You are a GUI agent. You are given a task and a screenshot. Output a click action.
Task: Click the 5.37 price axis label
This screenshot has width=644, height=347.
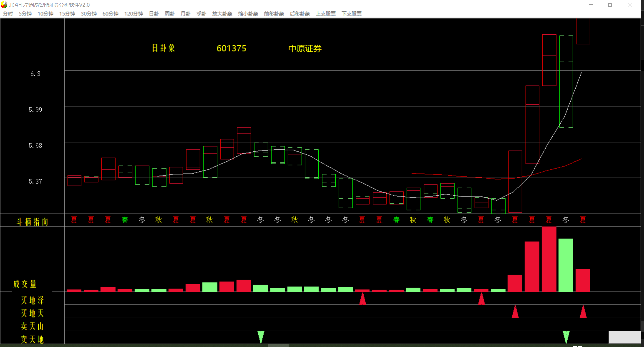(x=35, y=181)
